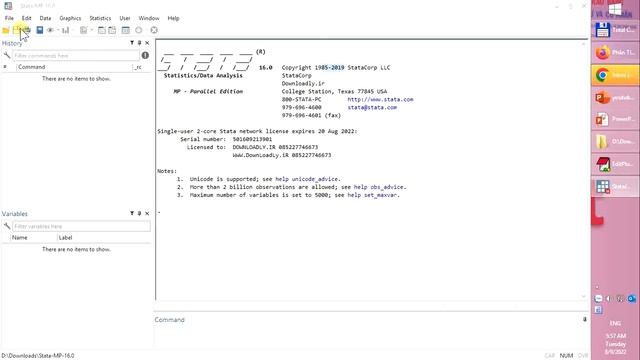Click the Results window scroll-up arrow

[583, 44]
